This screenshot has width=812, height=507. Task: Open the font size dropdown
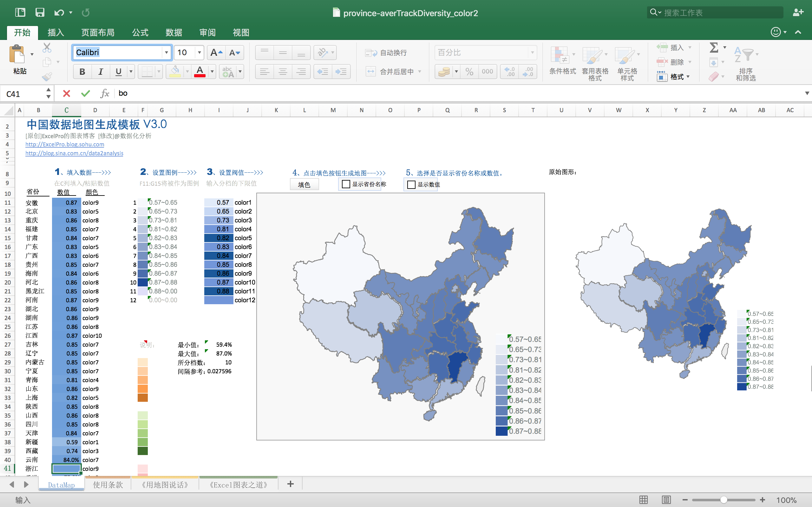(199, 53)
